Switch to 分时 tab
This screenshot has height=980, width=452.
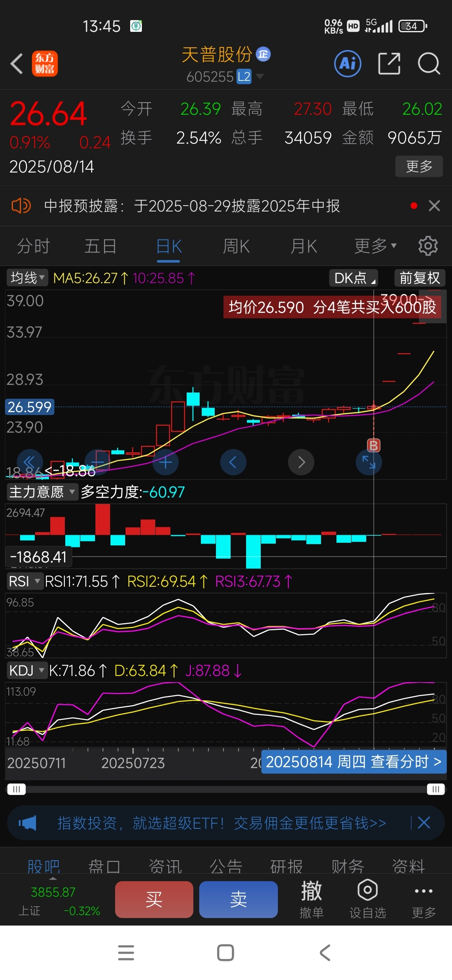click(33, 246)
